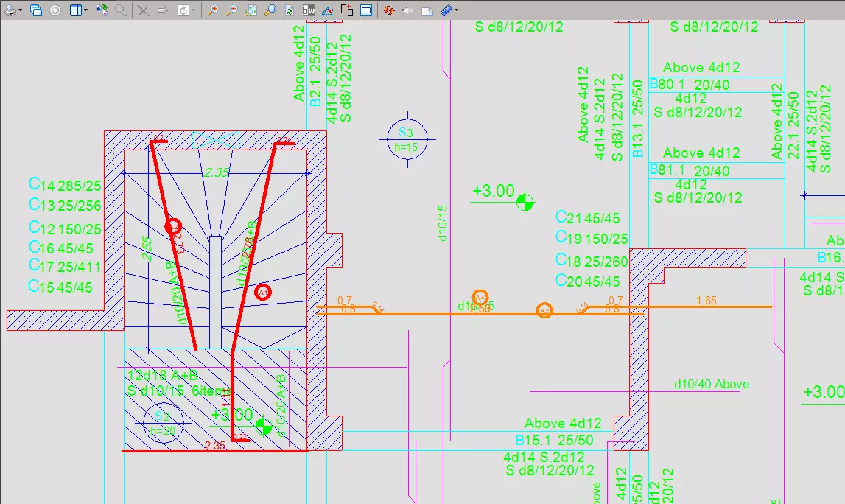Select slab label S3 h=15
Screen dimensions: 845x504
coord(407,139)
